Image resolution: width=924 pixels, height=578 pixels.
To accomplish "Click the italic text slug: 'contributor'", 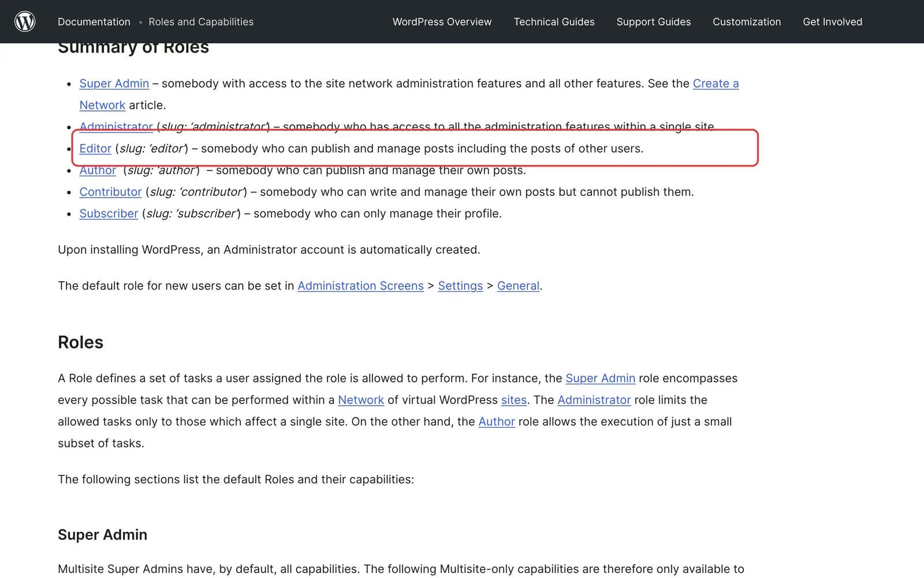I will 196,192.
